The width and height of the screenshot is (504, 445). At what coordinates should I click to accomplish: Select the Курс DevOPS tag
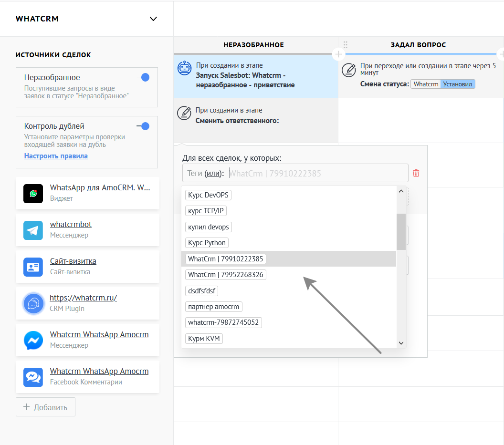[208, 195]
